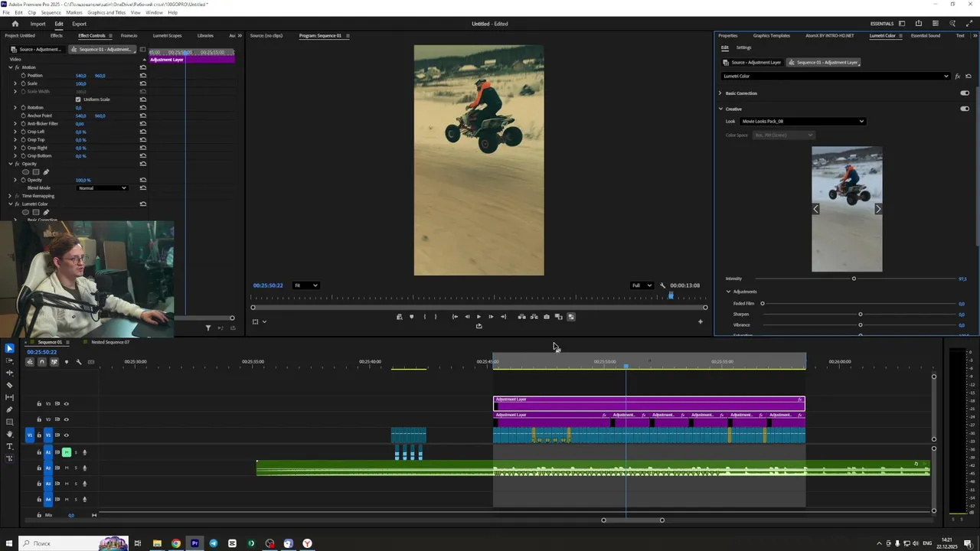Select the Type tool
The image size is (980, 551).
9,446
